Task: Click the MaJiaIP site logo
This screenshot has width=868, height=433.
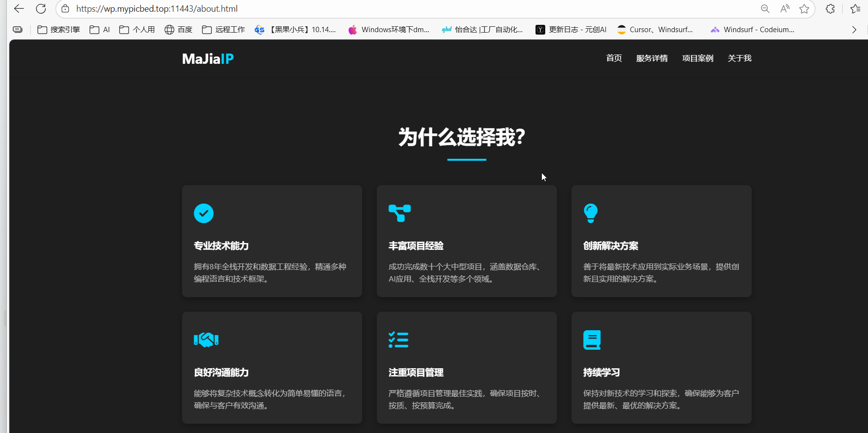Action: pos(208,59)
